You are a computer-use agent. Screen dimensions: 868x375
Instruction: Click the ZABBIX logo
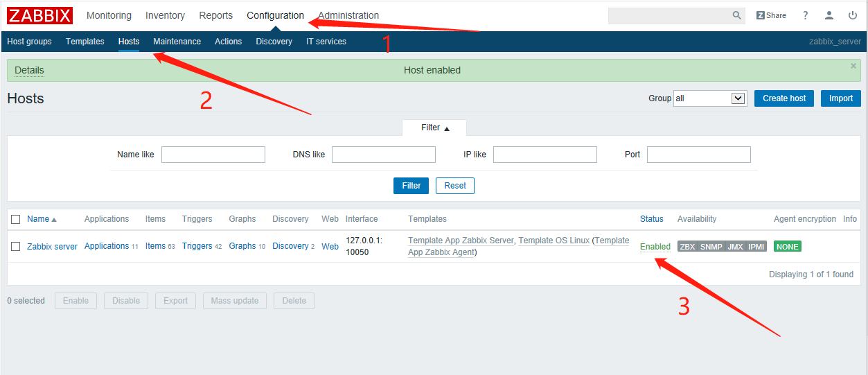pyautogui.click(x=40, y=15)
